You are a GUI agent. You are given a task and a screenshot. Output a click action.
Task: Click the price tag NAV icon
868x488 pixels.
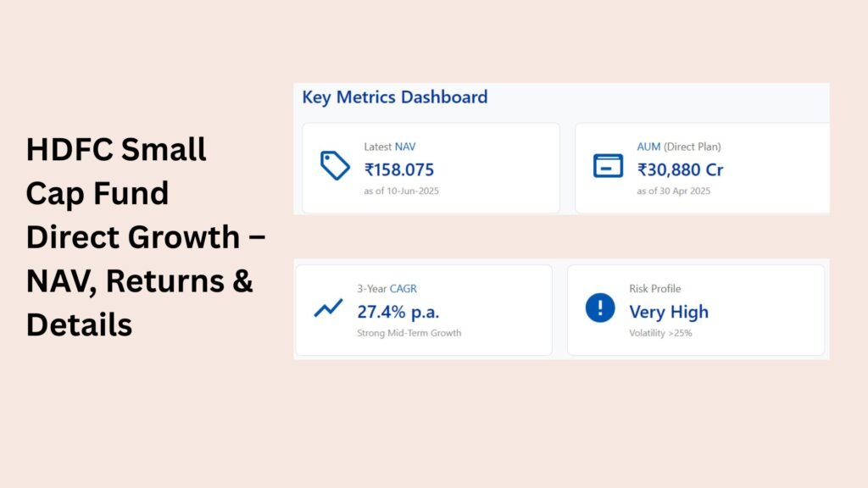tap(335, 165)
